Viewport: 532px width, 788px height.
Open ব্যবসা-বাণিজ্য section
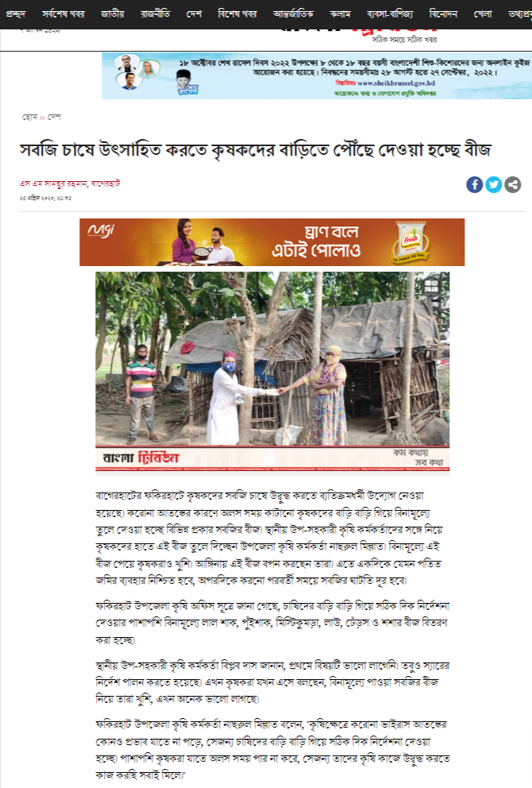390,14
